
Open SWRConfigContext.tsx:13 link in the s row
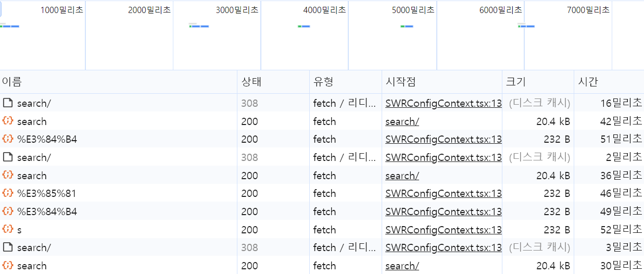coord(444,230)
